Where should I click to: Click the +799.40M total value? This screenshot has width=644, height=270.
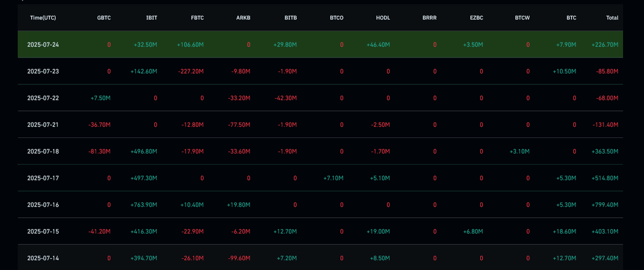(x=605, y=205)
